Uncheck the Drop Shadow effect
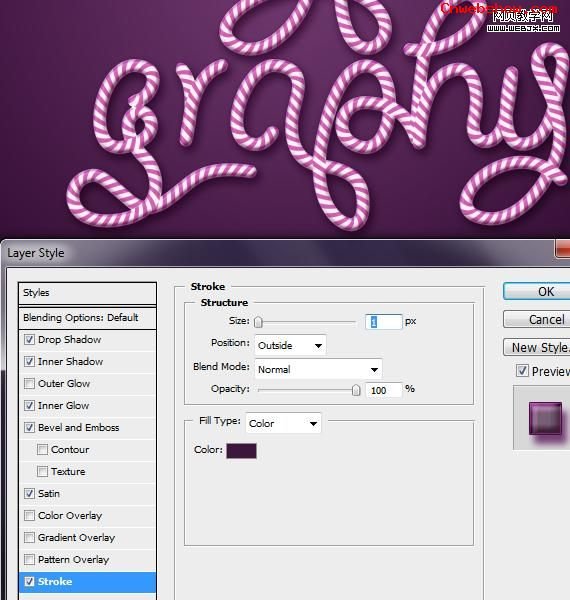 [29, 339]
